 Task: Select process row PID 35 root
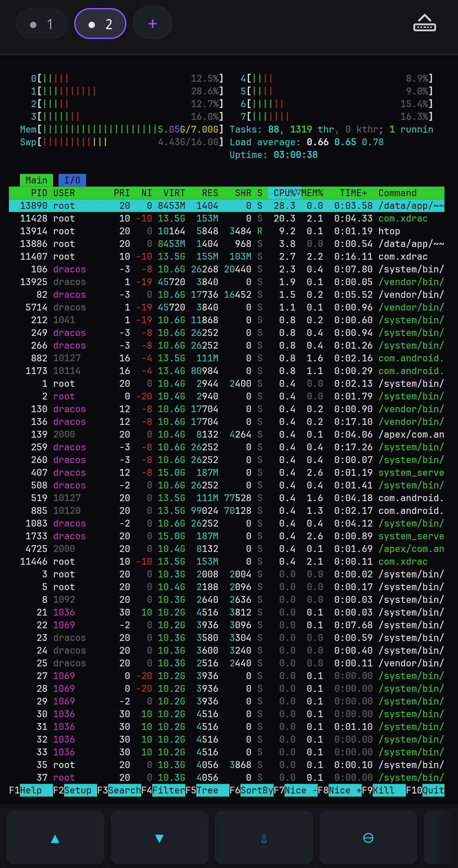(x=226, y=765)
